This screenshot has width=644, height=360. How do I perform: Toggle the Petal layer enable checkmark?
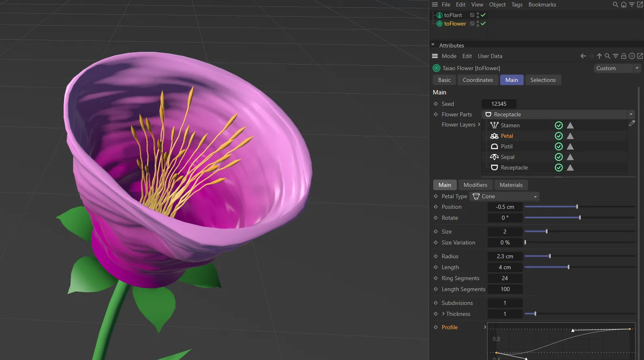point(558,136)
